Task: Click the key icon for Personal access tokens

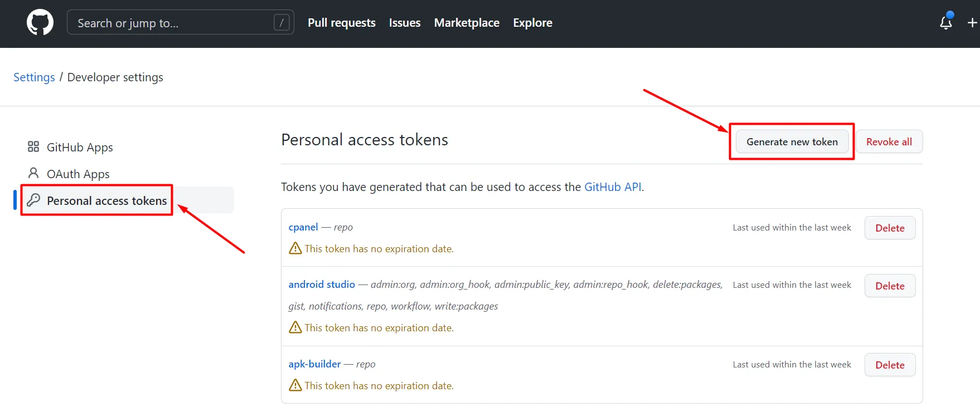Action: coord(33,200)
